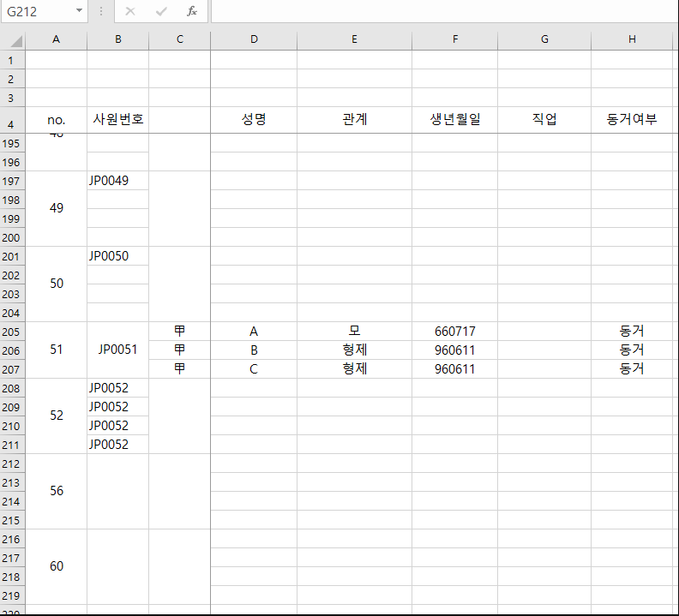The image size is (679, 616).
Task: Select column G header
Action: pyautogui.click(x=544, y=40)
